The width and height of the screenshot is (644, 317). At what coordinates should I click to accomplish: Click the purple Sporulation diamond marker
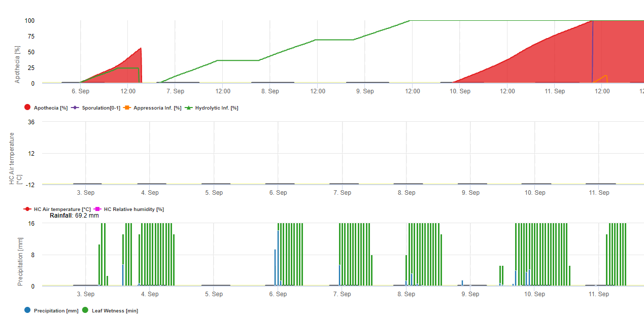[76, 108]
